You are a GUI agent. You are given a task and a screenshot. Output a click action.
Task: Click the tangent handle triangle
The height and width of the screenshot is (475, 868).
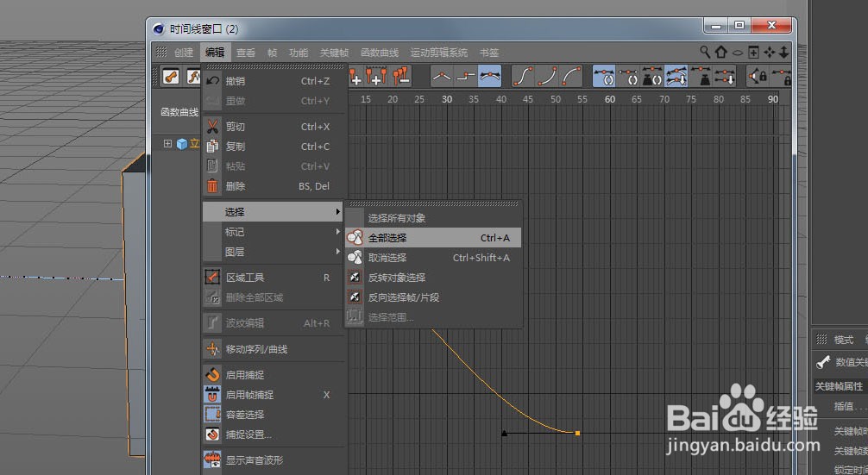504,434
